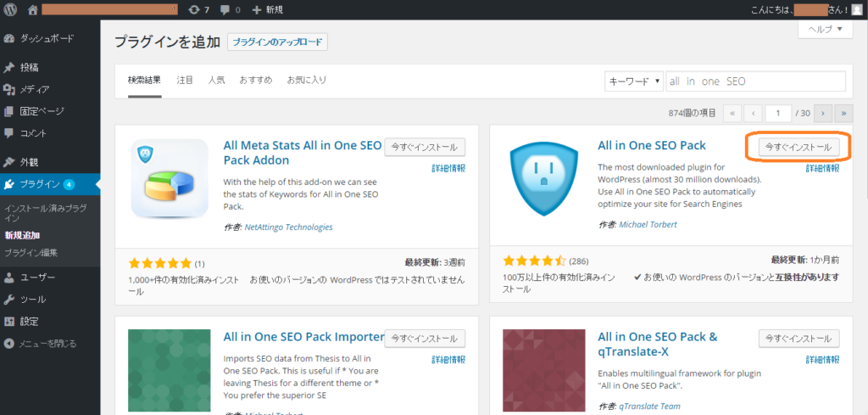Jump to last results page
Viewport: 868px width, 415px height.
point(843,113)
